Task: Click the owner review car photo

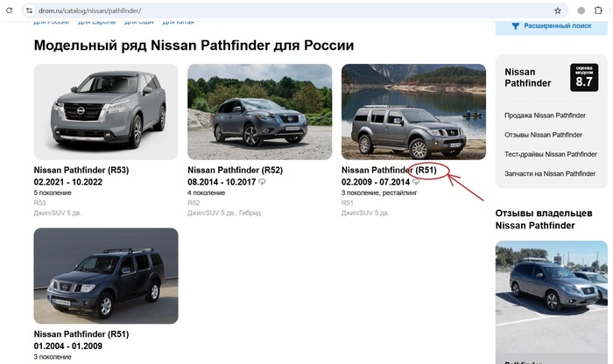Action: (x=552, y=297)
